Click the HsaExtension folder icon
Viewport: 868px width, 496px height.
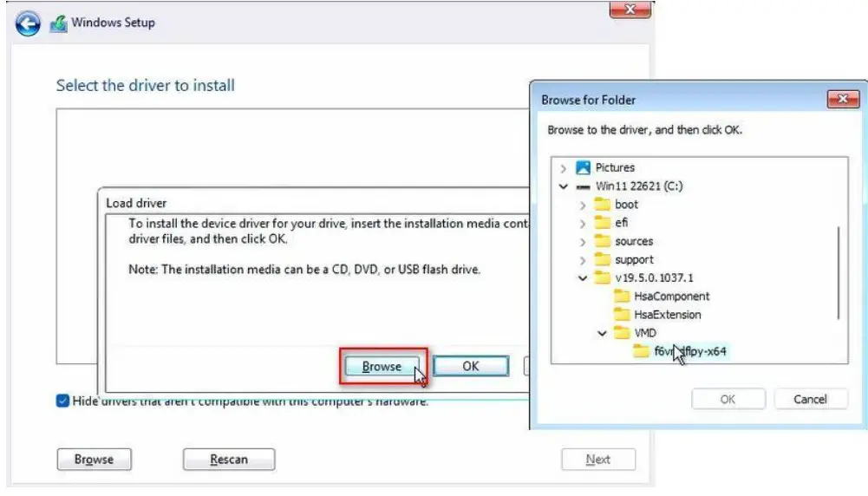622,315
